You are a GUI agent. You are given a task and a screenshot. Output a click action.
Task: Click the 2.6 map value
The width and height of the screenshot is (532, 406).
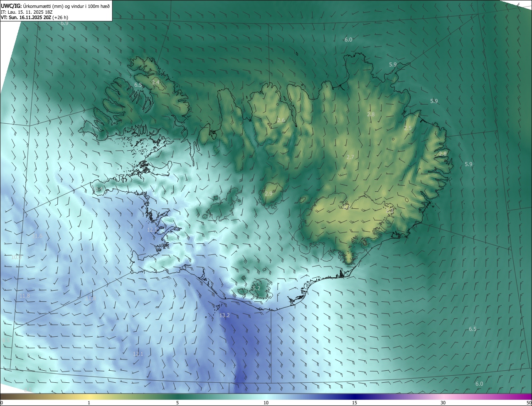[x=281, y=120]
